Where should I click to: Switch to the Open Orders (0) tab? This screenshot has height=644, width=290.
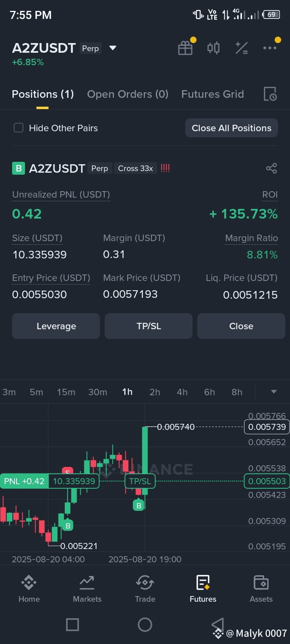(128, 94)
